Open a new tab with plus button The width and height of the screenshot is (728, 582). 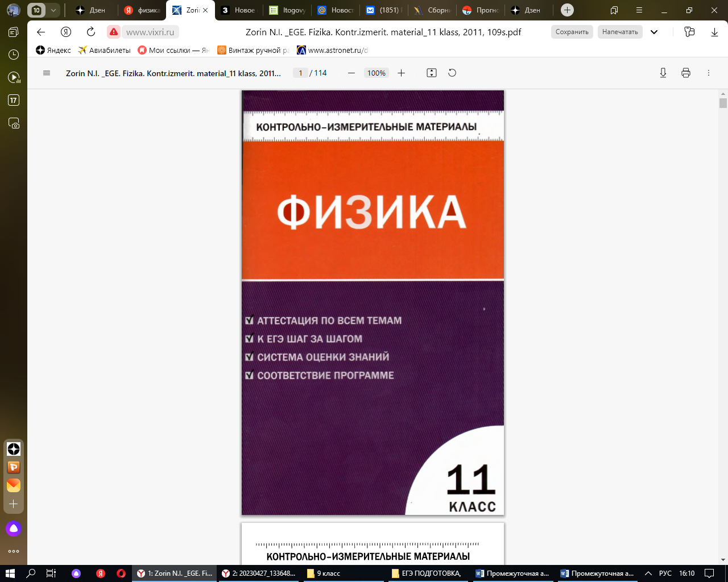click(x=567, y=10)
